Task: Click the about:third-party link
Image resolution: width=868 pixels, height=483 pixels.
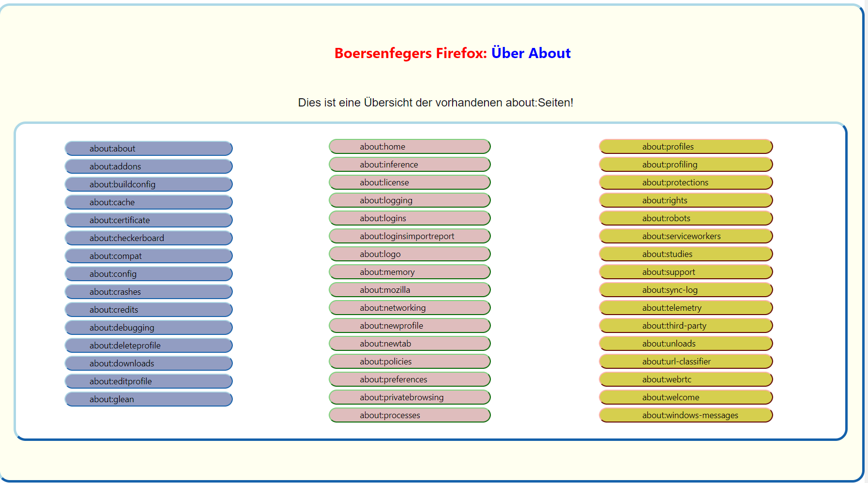Action: 686,326
